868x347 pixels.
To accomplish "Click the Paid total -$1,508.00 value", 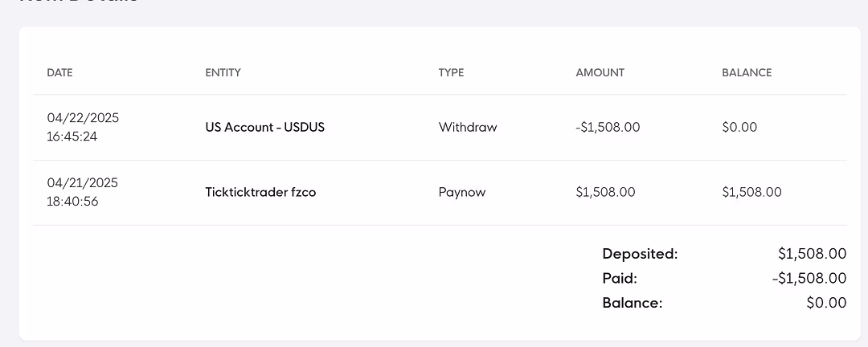I will tap(809, 279).
